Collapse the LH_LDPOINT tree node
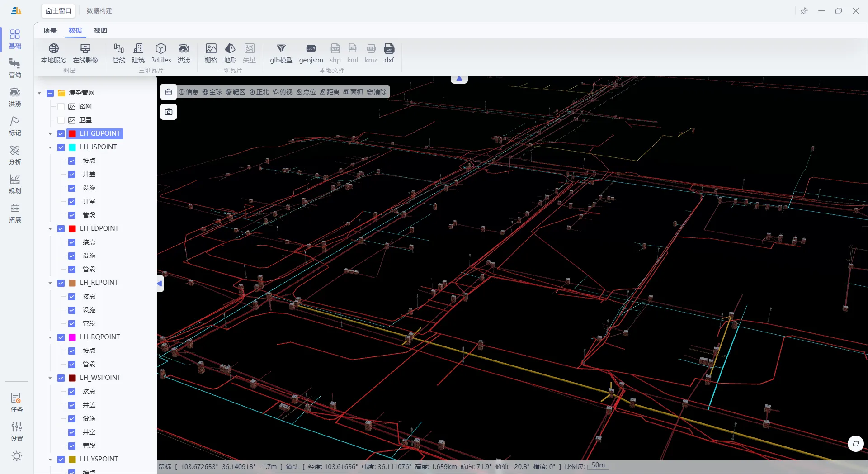Screen dimensions: 868x474 50,229
